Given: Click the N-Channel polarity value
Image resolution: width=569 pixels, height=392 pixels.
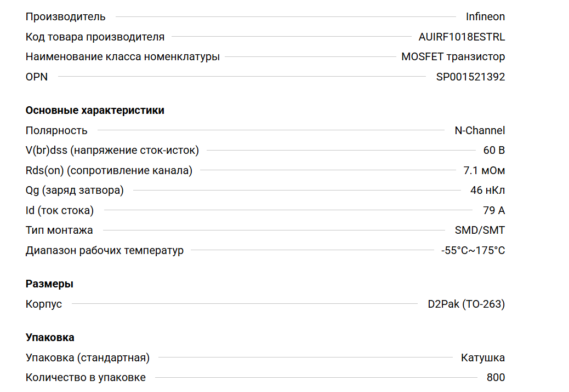Looking at the screenshot, I should click(480, 130).
